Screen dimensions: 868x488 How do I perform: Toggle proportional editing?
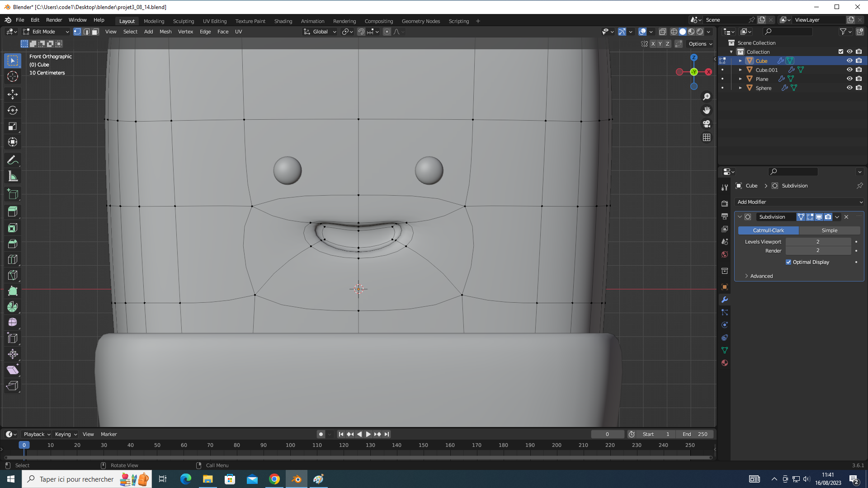click(x=387, y=32)
